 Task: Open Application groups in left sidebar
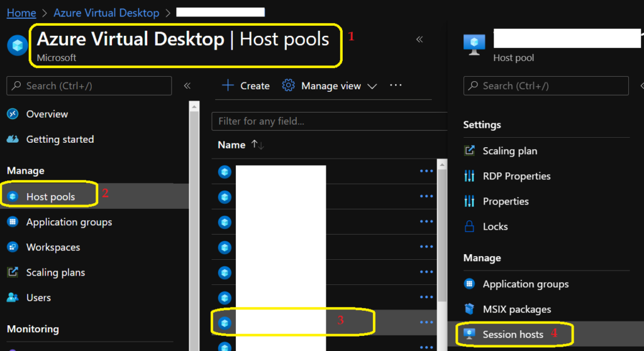[69, 222]
